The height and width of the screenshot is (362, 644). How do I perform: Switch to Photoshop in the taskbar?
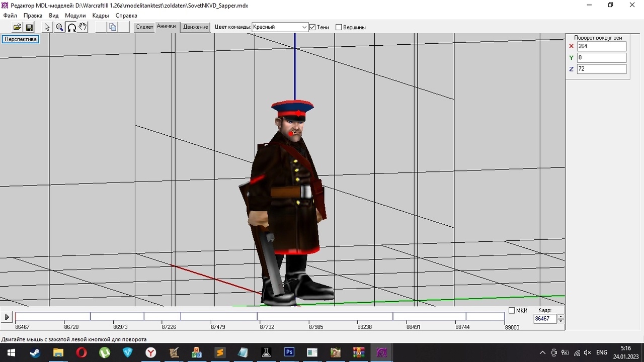(289, 352)
